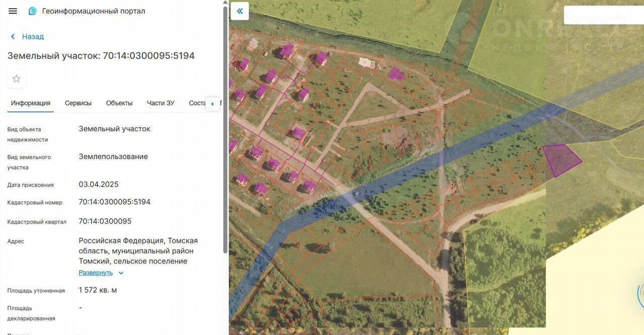
Task: Switch to the Части ЗУ tab
Action: tap(160, 103)
